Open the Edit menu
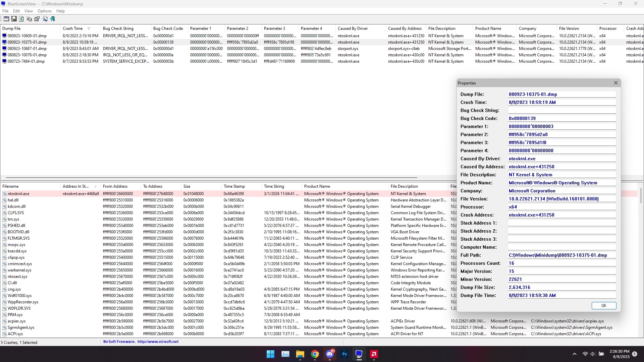The image size is (644, 362). pyautogui.click(x=16, y=11)
